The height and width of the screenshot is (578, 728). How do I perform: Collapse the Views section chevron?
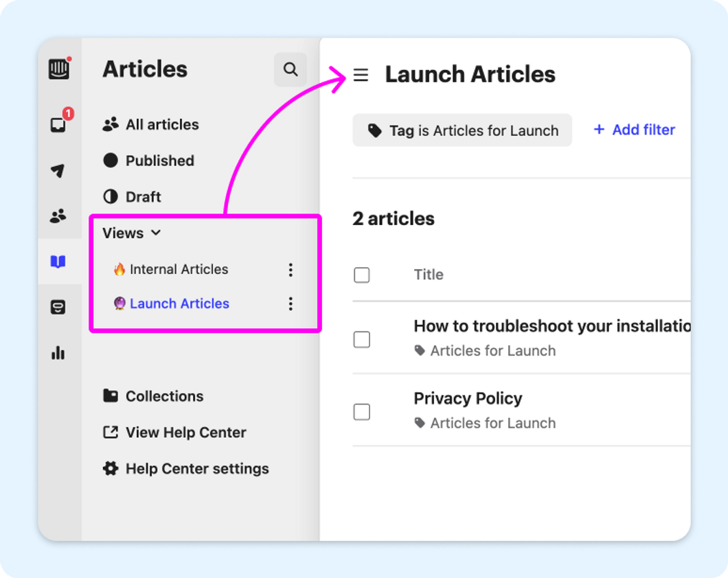pos(155,233)
